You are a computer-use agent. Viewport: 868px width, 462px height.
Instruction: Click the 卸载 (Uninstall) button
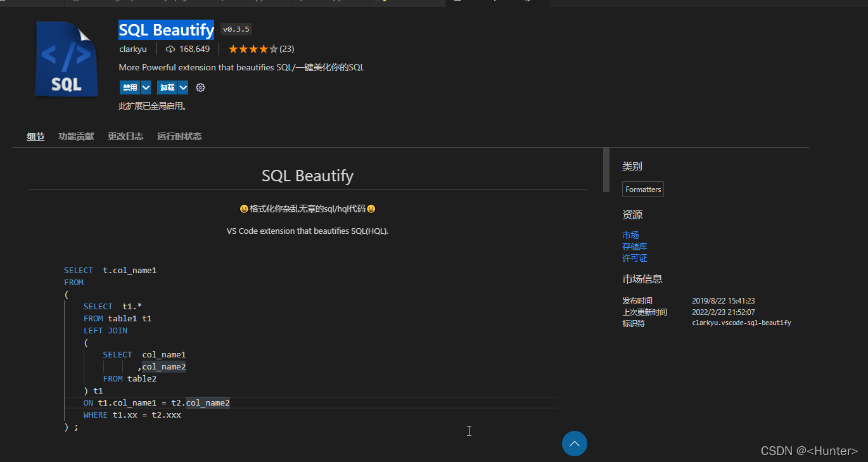pyautogui.click(x=167, y=87)
